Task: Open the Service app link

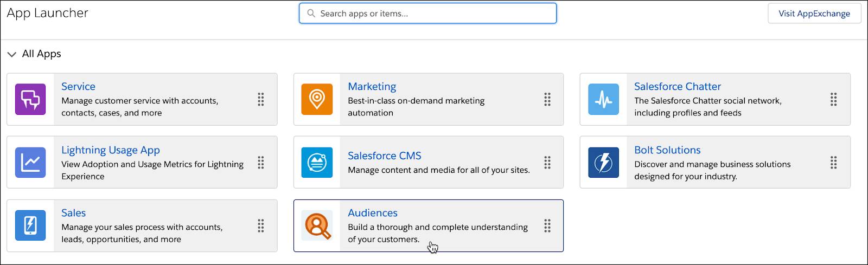Action: coord(78,87)
